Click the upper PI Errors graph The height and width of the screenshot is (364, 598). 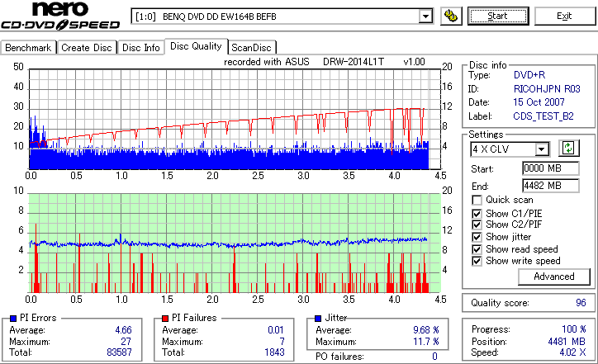pyautogui.click(x=235, y=119)
